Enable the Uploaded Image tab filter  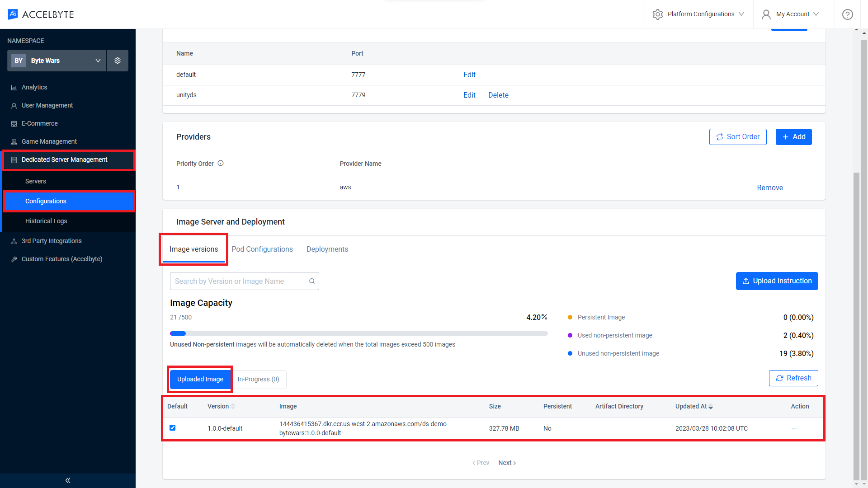pyautogui.click(x=200, y=379)
